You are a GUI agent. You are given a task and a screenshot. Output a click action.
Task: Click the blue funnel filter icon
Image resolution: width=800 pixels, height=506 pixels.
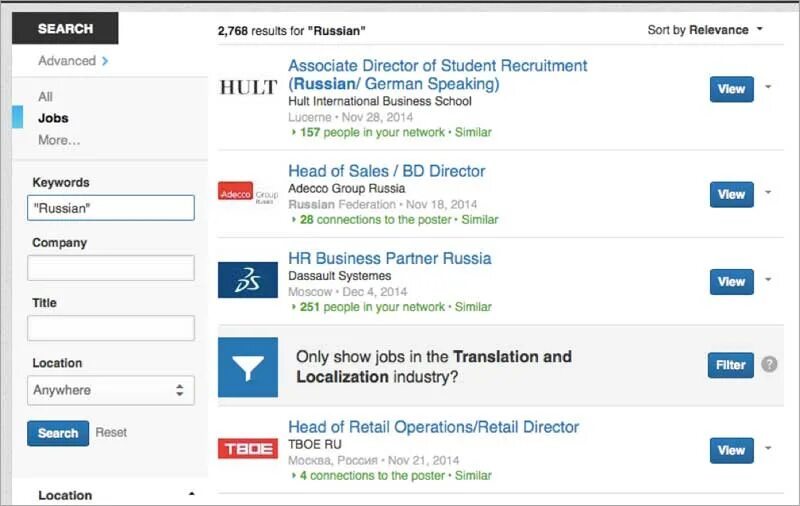point(248,366)
